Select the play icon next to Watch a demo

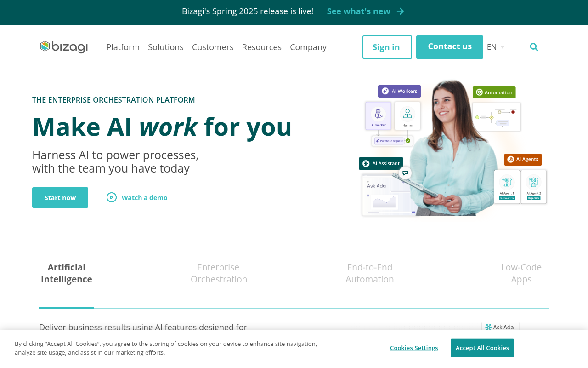point(111,197)
